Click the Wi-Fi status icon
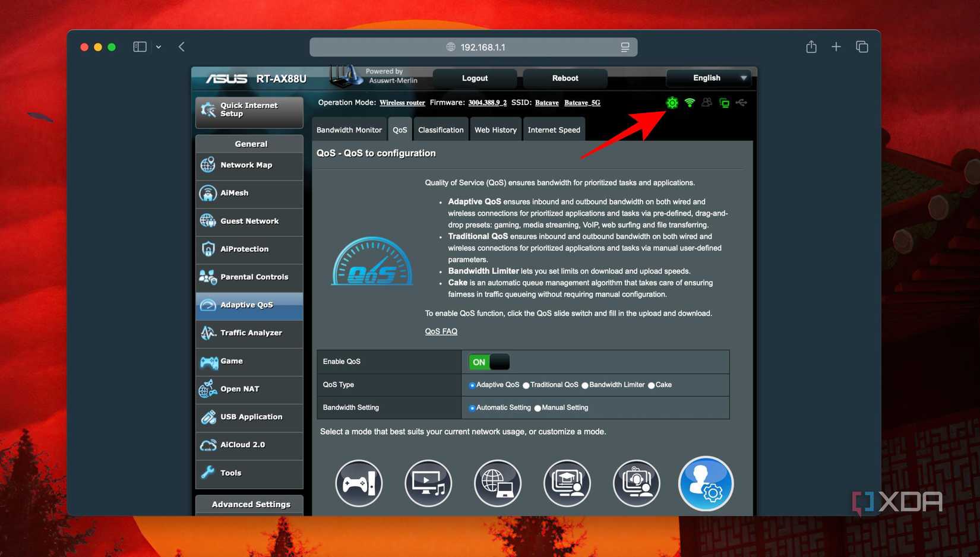Viewport: 980px width, 557px height. tap(689, 102)
